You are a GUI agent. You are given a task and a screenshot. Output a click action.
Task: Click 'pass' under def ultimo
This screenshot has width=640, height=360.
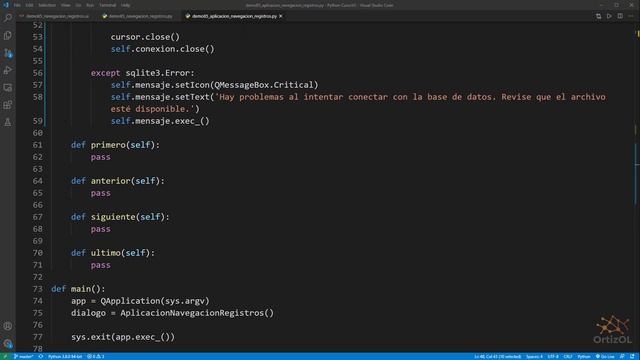tap(100, 265)
